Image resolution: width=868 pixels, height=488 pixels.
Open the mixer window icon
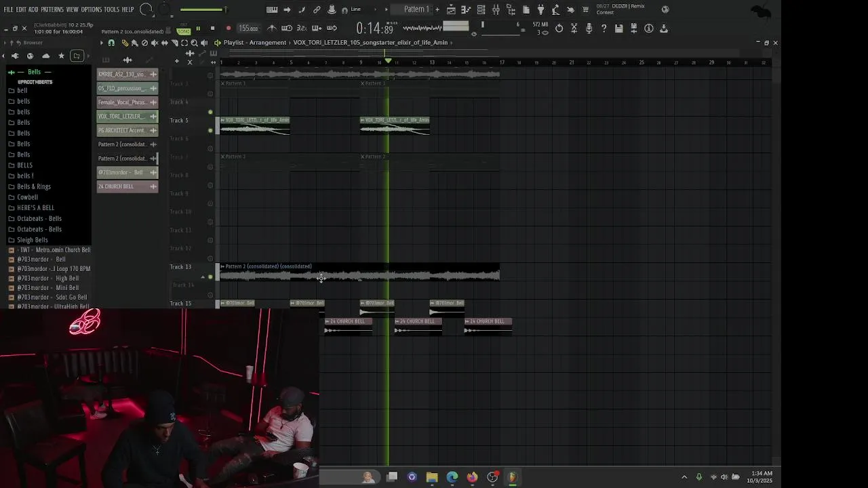coord(496,9)
